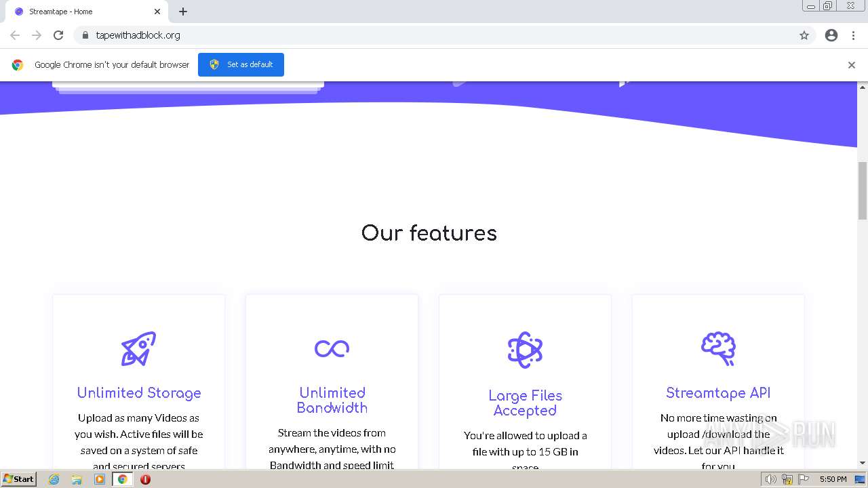Go back with the browser back arrow
868x488 pixels.
[15, 35]
